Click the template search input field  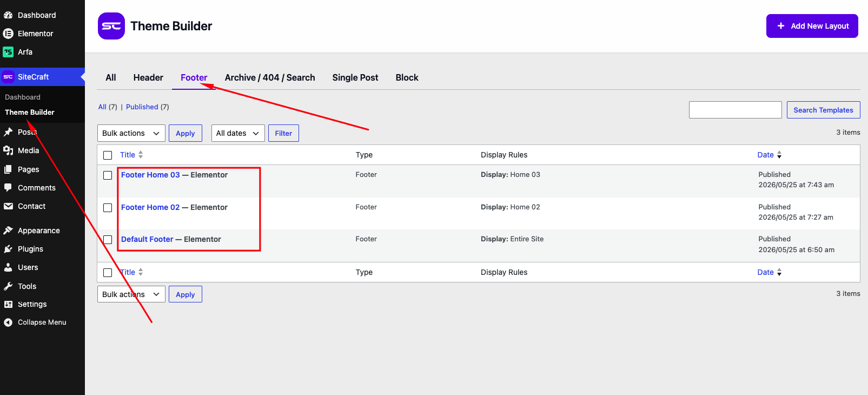pyautogui.click(x=736, y=110)
